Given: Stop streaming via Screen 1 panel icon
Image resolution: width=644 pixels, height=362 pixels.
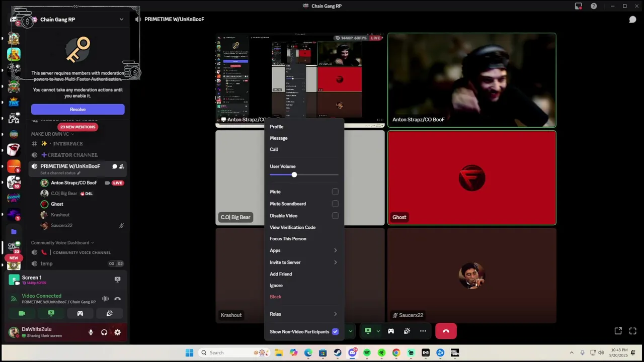Looking at the screenshot, I should (117, 279).
